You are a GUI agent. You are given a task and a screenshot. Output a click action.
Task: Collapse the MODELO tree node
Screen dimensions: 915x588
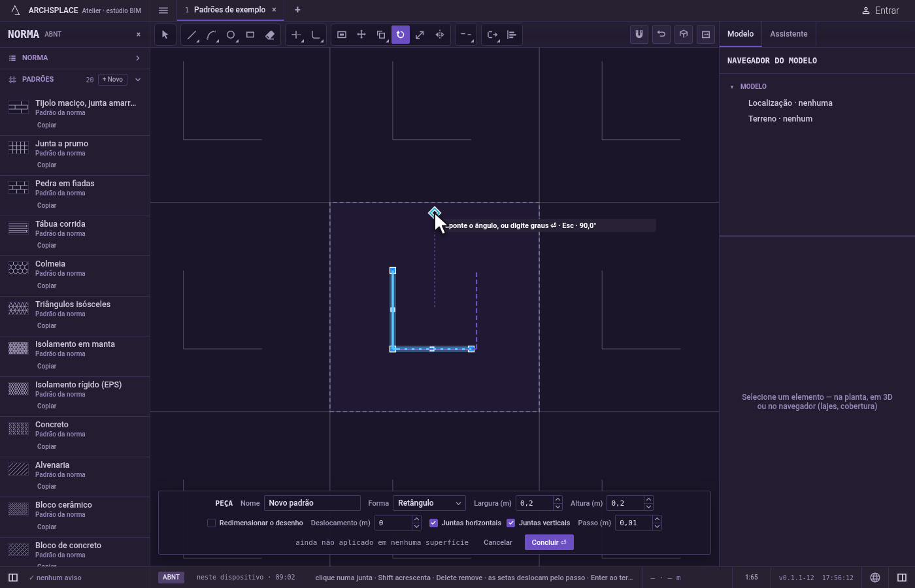pos(732,87)
